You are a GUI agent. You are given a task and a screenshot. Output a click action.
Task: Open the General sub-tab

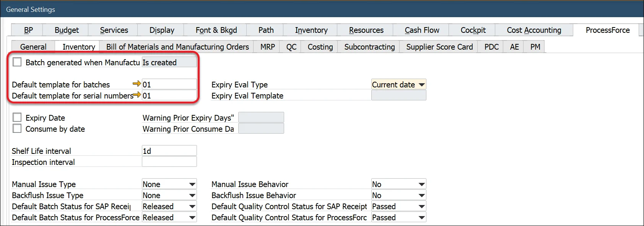(x=33, y=47)
